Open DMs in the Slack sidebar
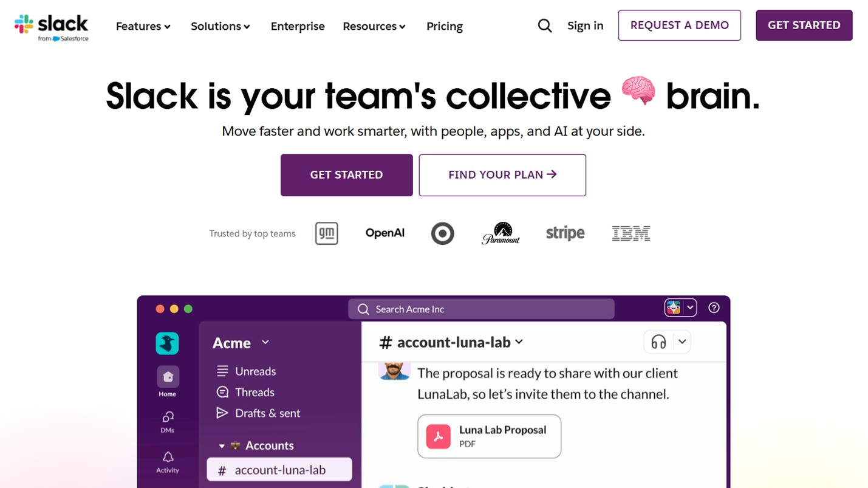The width and height of the screenshot is (868, 488). (168, 422)
